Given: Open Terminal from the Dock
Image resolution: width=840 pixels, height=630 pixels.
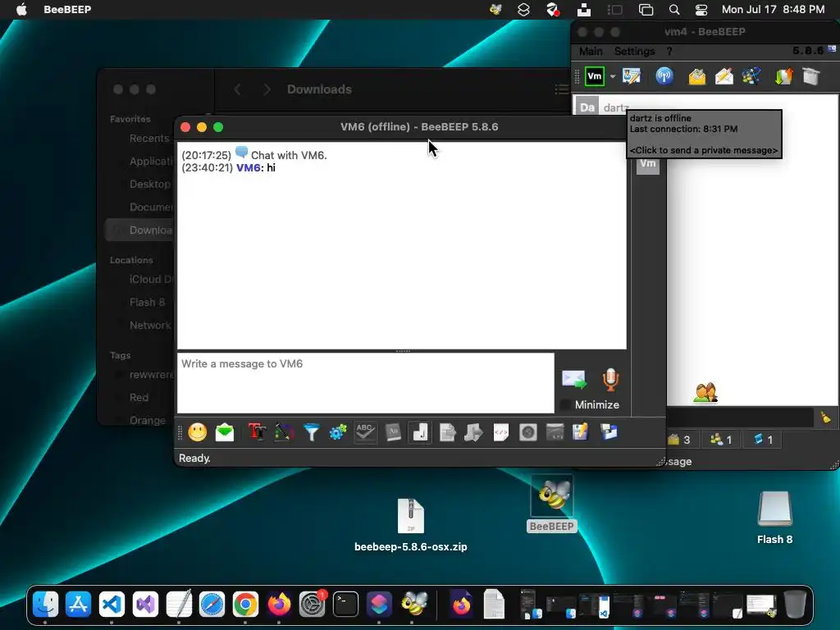Looking at the screenshot, I should pyautogui.click(x=345, y=605).
